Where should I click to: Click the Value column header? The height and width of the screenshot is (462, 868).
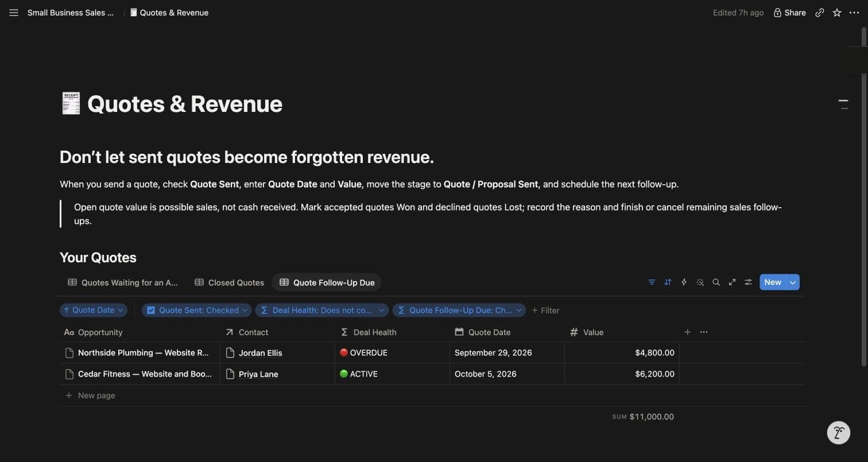(622, 332)
